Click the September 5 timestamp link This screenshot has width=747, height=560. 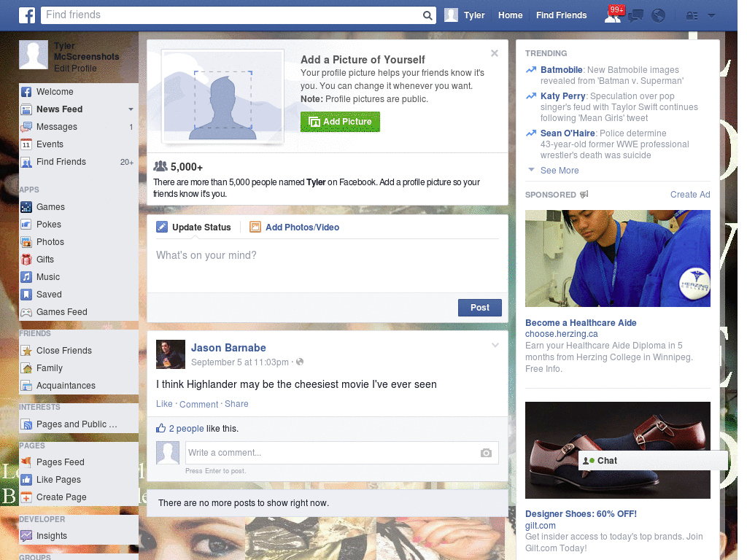pos(239,362)
